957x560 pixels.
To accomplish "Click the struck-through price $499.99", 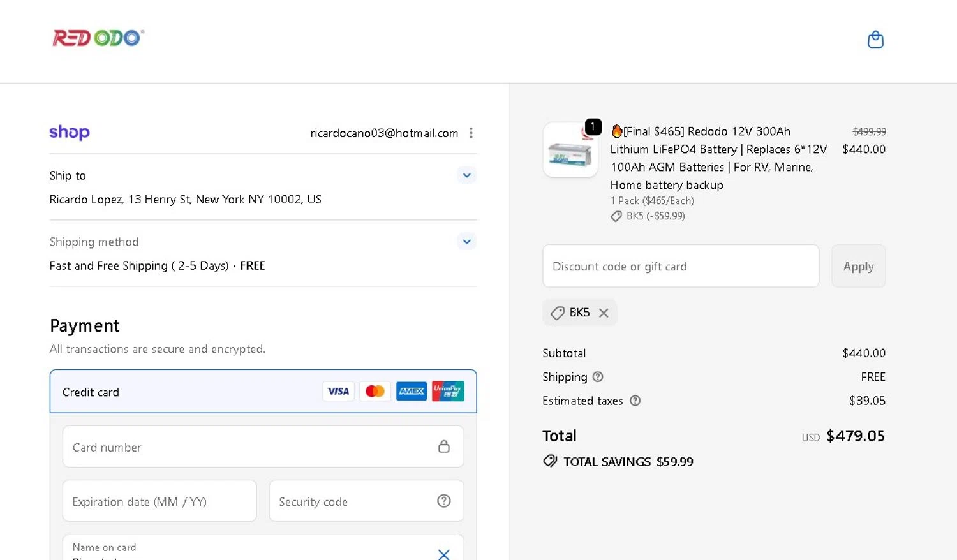I will (869, 131).
